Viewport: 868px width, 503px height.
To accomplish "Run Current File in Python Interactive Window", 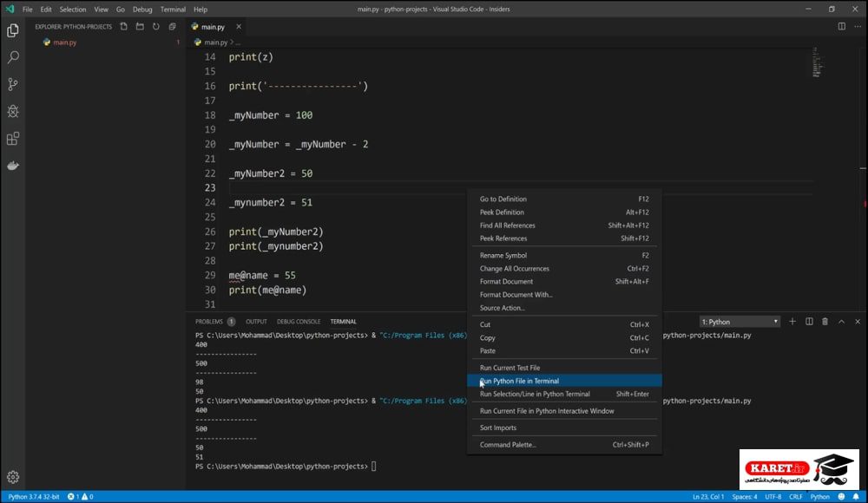I will (x=564, y=411).
